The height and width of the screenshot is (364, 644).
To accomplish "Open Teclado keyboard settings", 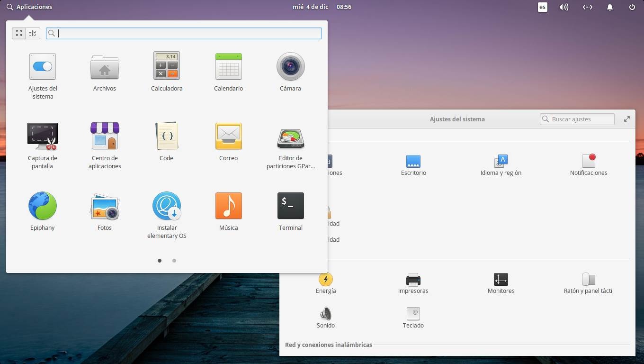I will (413, 318).
